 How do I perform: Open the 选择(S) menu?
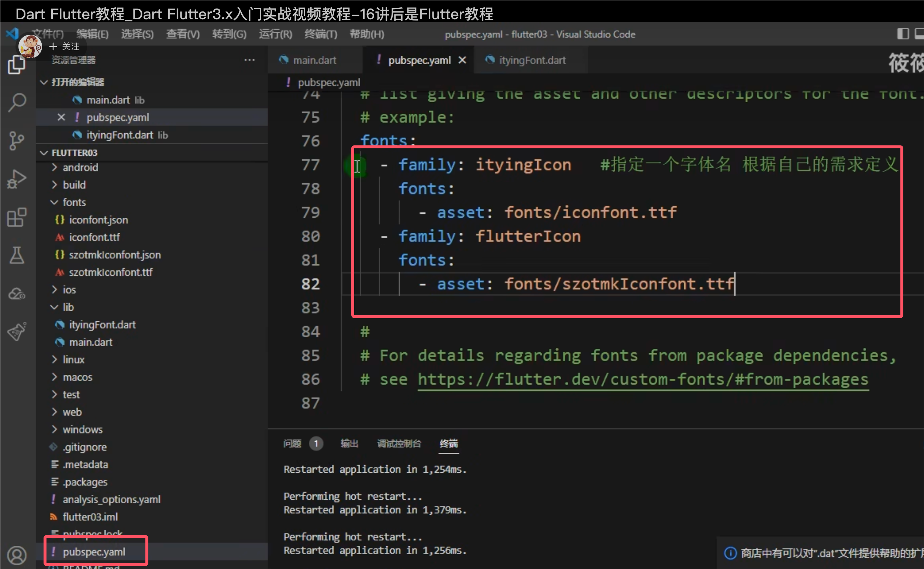[x=137, y=34]
